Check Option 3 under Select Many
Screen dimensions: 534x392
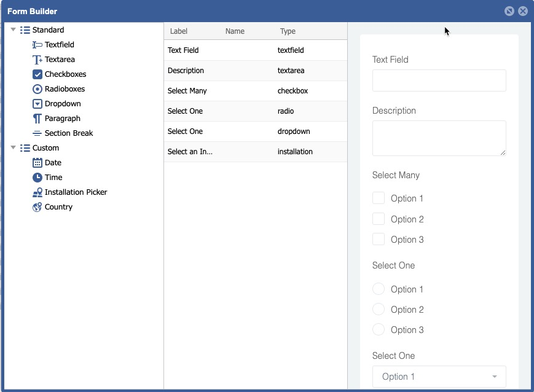[379, 239]
